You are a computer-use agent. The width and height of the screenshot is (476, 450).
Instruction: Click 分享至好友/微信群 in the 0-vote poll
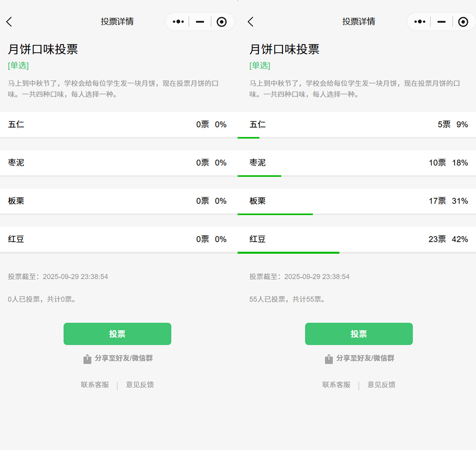[x=123, y=358]
